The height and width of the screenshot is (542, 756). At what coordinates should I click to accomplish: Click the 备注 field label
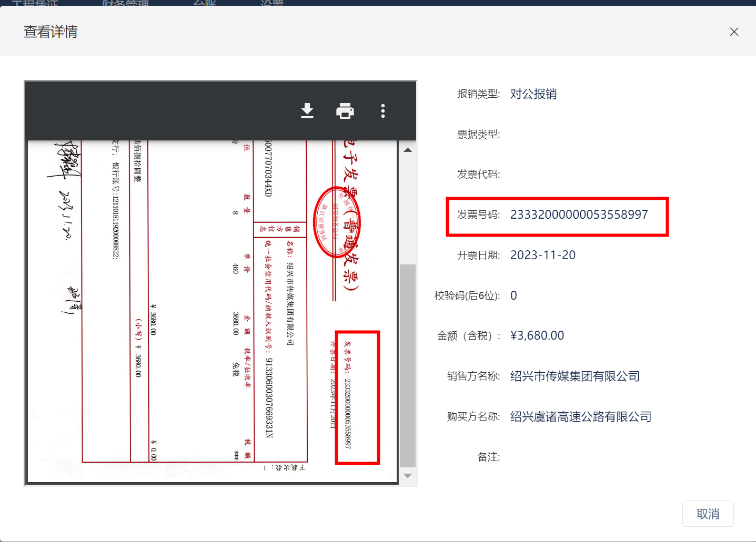pos(488,457)
